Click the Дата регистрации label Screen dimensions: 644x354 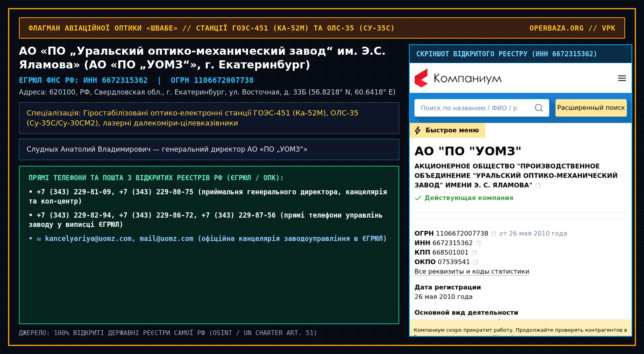click(x=448, y=287)
